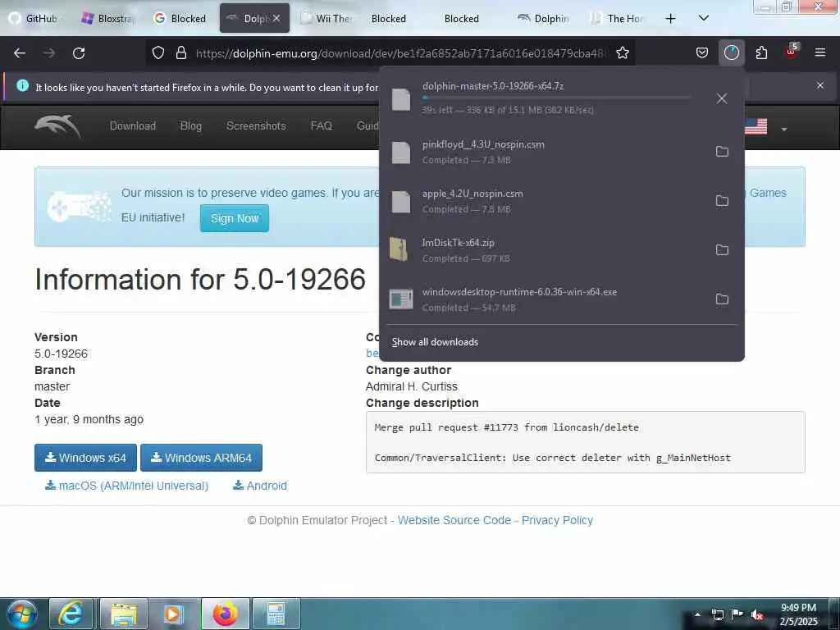Open a new tab with the plus button
Viewport: 840px width, 630px height.
pyautogui.click(x=670, y=19)
